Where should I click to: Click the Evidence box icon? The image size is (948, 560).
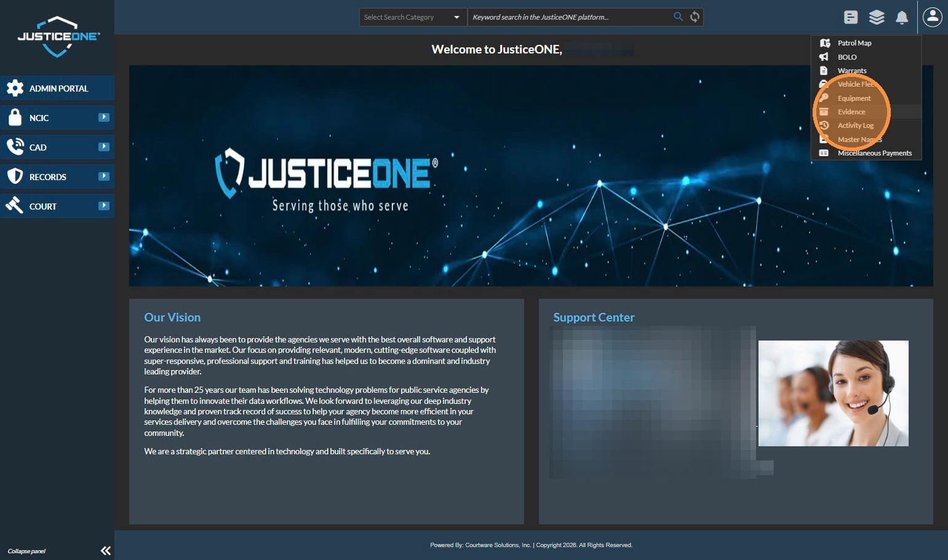tap(824, 111)
